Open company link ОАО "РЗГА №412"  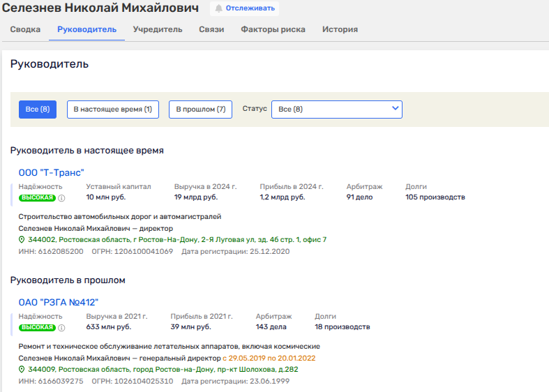(x=59, y=302)
